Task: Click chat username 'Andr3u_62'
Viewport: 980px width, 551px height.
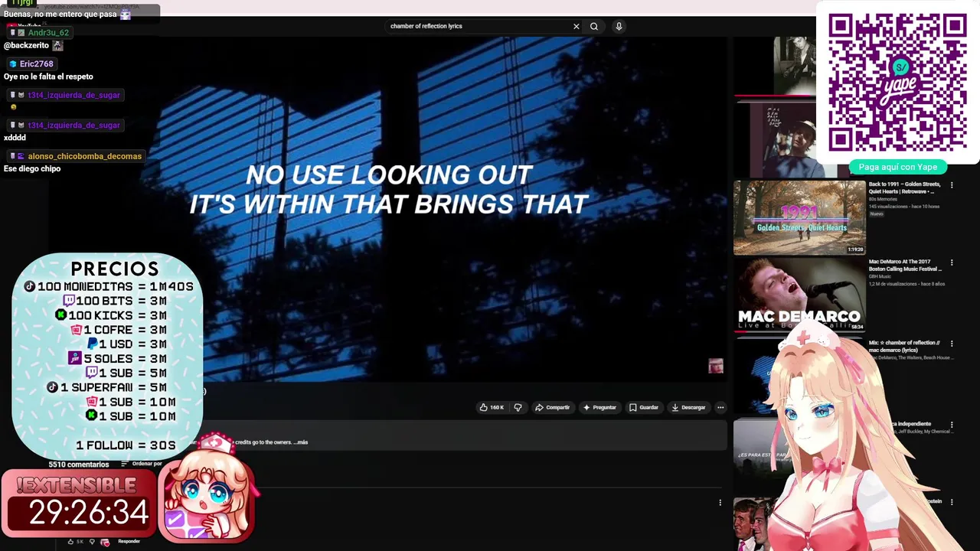Action: pyautogui.click(x=48, y=33)
